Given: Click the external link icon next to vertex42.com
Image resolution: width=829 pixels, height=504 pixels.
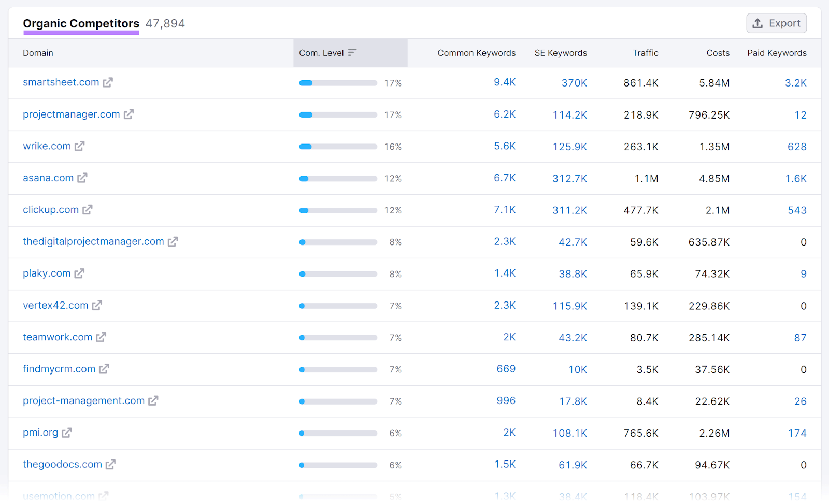Looking at the screenshot, I should click(97, 306).
